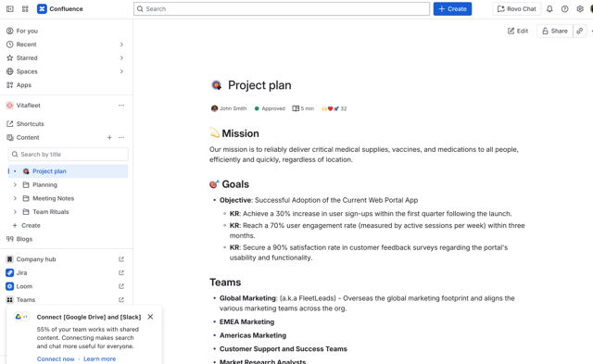593x364 pixels.
Task: Expand the Spaces menu chevron
Action: (x=121, y=71)
